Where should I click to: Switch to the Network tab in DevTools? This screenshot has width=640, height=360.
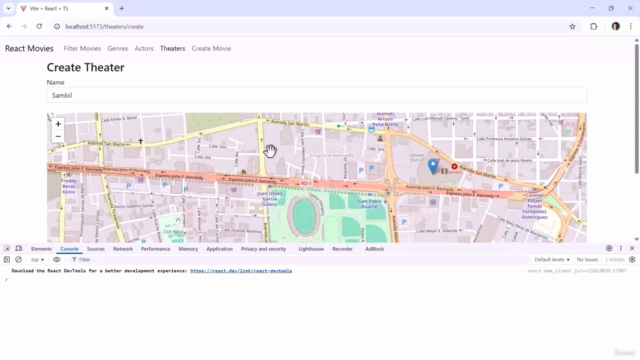tap(123, 249)
